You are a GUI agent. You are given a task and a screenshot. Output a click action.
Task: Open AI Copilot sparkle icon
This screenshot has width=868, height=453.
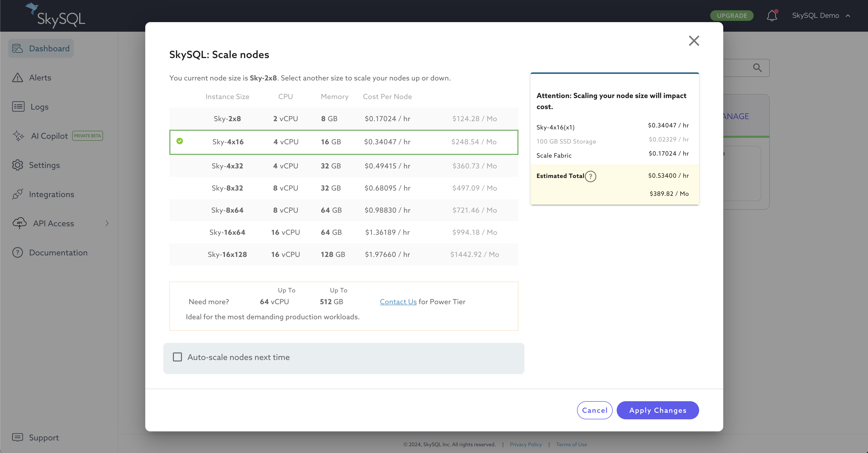pos(18,136)
